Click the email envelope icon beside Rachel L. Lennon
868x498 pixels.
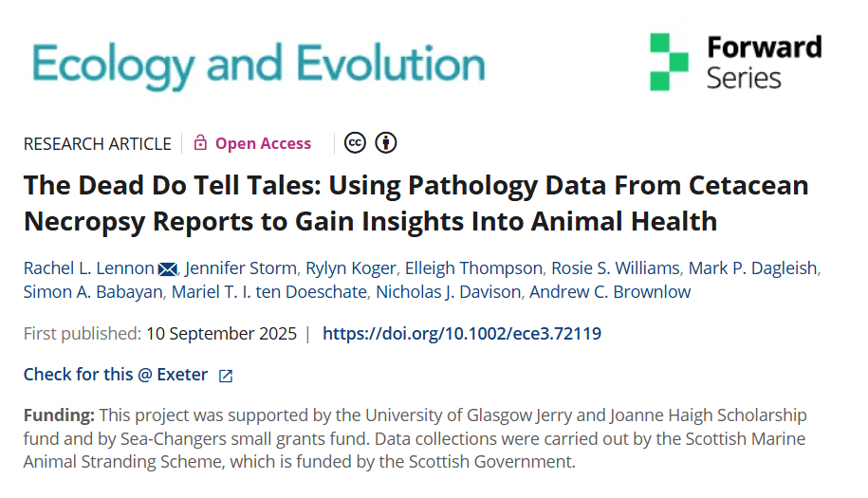(x=167, y=268)
